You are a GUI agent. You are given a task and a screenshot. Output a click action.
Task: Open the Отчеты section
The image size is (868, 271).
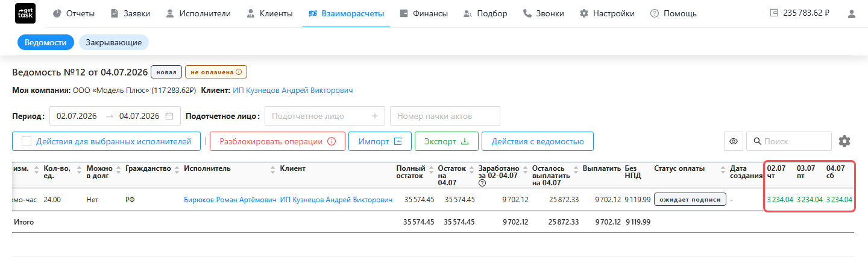[x=74, y=13]
